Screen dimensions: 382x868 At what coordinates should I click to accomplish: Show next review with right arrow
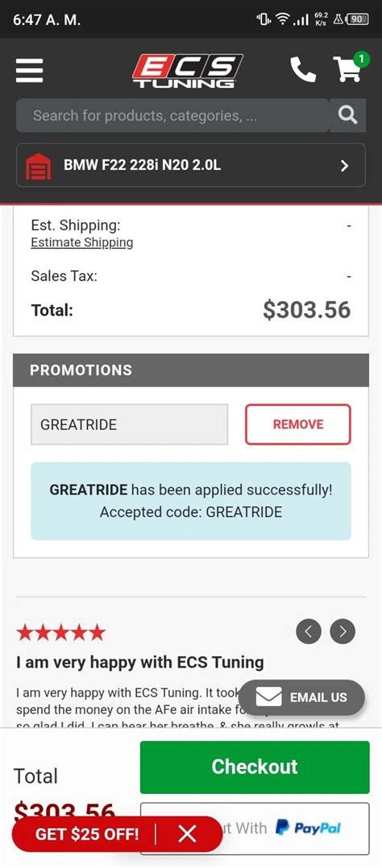pos(343,631)
